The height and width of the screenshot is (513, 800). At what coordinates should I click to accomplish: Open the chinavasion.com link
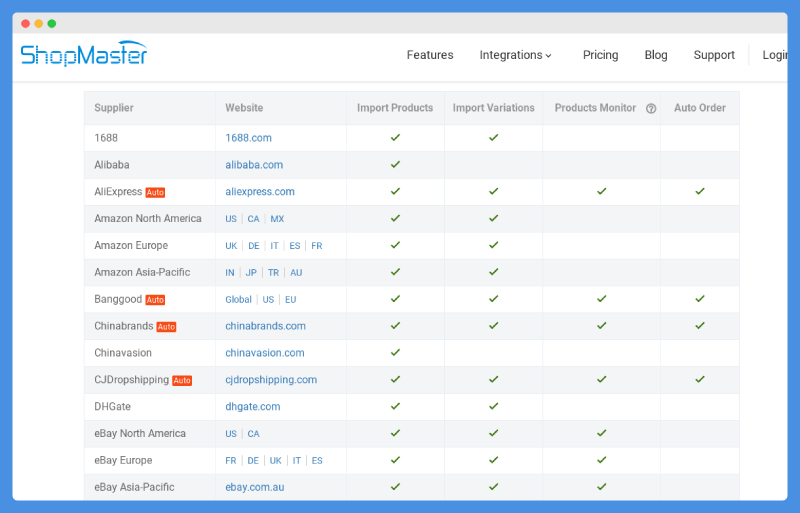265,353
